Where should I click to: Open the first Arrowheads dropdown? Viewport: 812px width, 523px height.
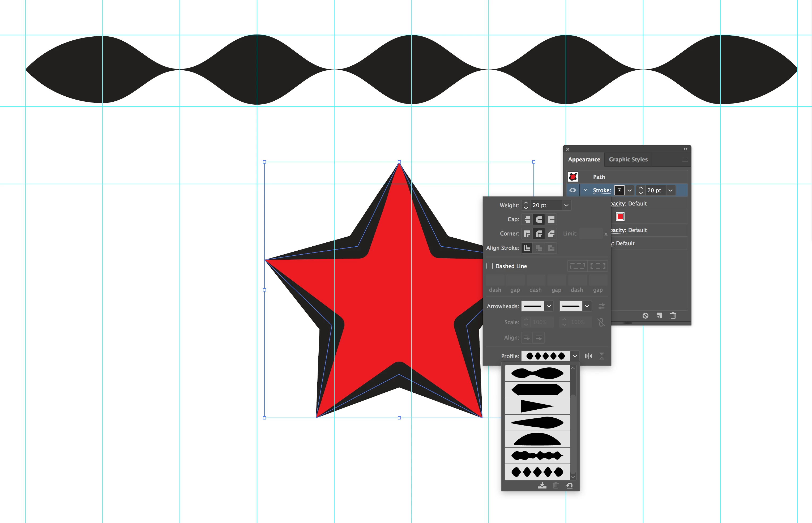click(549, 306)
